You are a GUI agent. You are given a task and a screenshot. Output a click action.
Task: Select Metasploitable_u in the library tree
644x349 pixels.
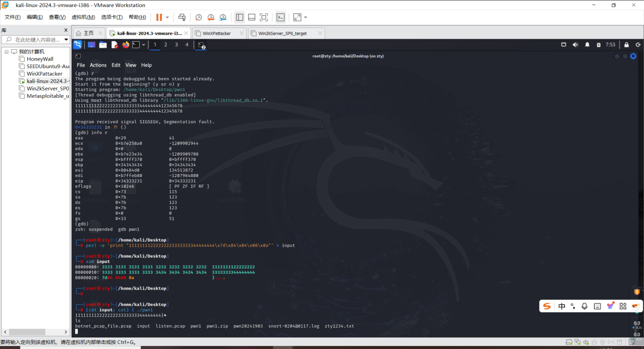tap(44, 96)
